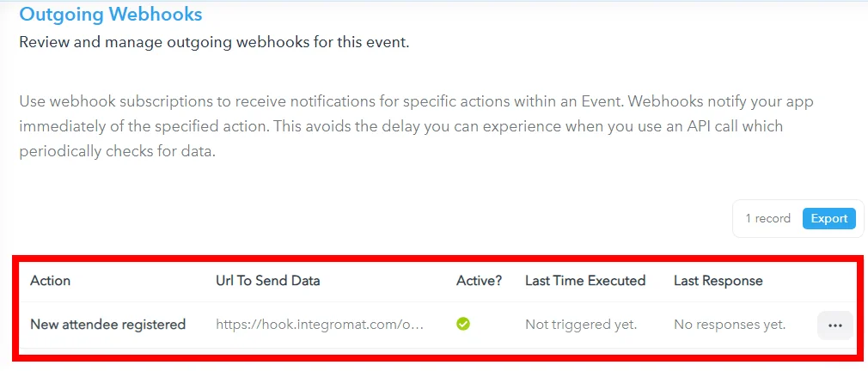Click the text 'periodically checks for data'
This screenshot has height=371, width=868.
(x=117, y=151)
